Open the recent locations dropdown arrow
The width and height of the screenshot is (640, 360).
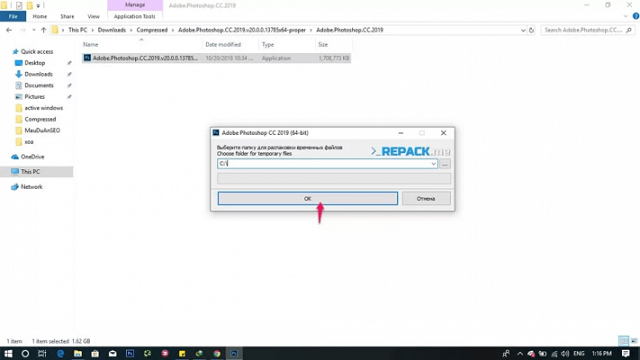tap(33, 30)
